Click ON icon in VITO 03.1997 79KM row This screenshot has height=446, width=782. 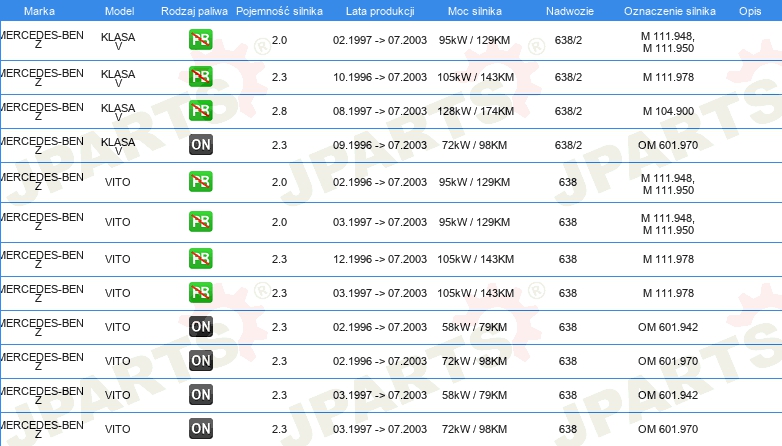tap(200, 395)
